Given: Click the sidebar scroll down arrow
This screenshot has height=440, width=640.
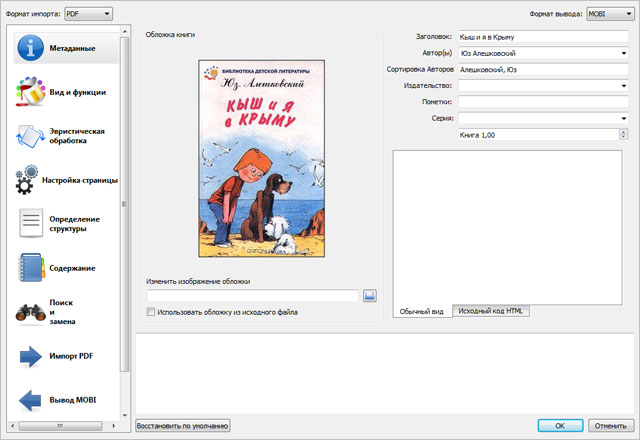Looking at the screenshot, I should tap(124, 416).
